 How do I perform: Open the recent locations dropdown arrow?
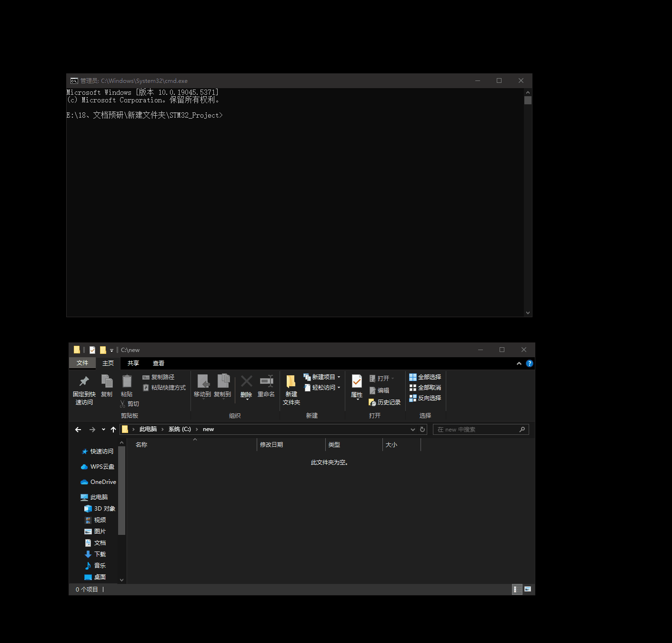coord(103,430)
